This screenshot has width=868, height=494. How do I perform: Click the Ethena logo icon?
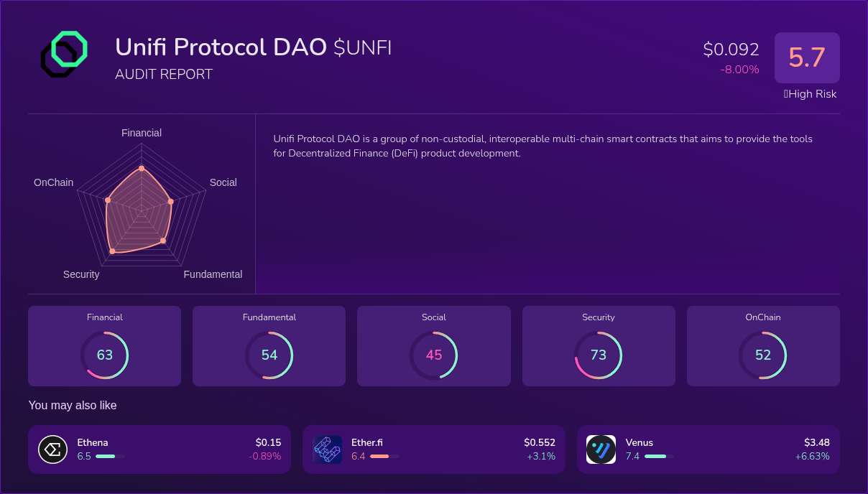pos(52,449)
